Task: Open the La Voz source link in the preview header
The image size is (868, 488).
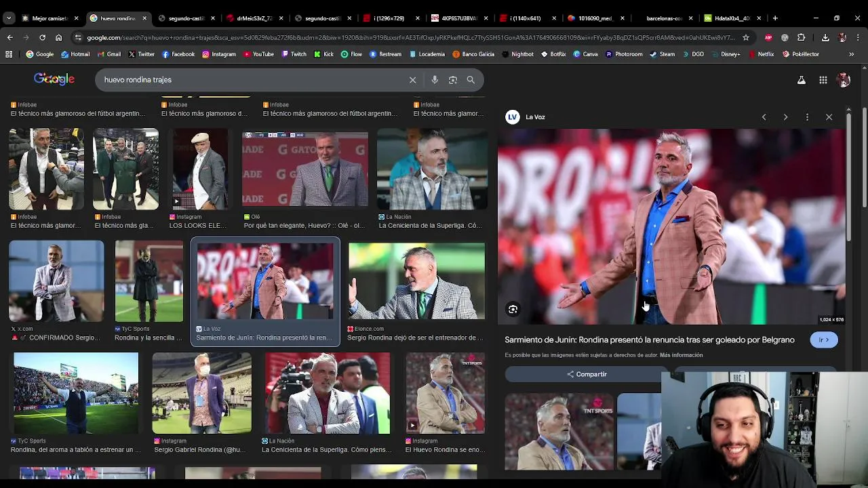Action: point(526,117)
